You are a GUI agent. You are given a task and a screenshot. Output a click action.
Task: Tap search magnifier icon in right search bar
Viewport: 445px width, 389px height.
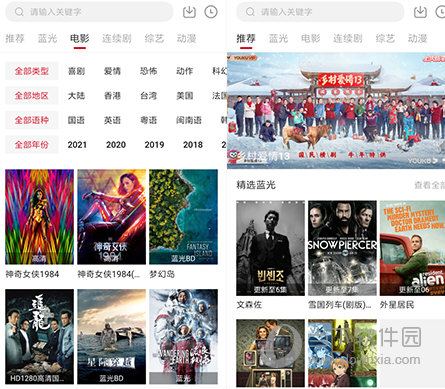pyautogui.click(x=250, y=12)
